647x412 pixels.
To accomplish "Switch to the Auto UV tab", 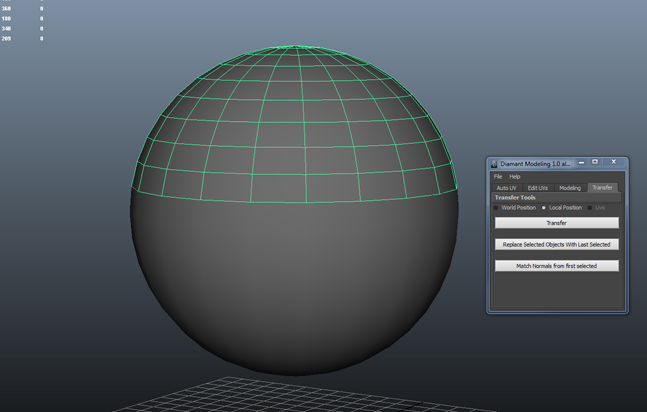I will point(507,188).
